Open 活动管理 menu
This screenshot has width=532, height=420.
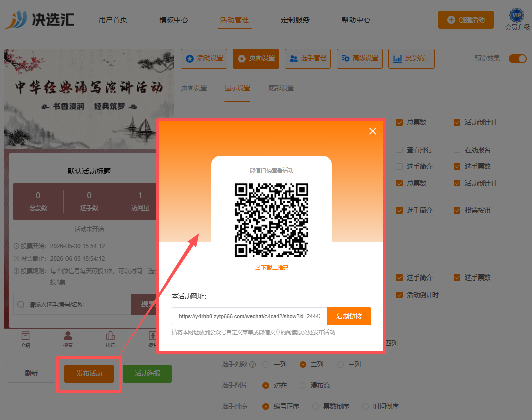pyautogui.click(x=234, y=20)
